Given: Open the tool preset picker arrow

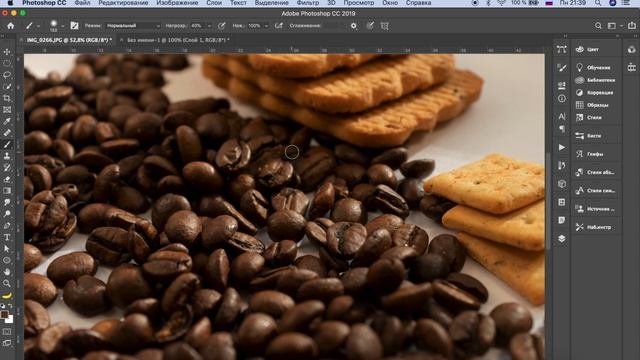Looking at the screenshot, I should (x=38, y=26).
